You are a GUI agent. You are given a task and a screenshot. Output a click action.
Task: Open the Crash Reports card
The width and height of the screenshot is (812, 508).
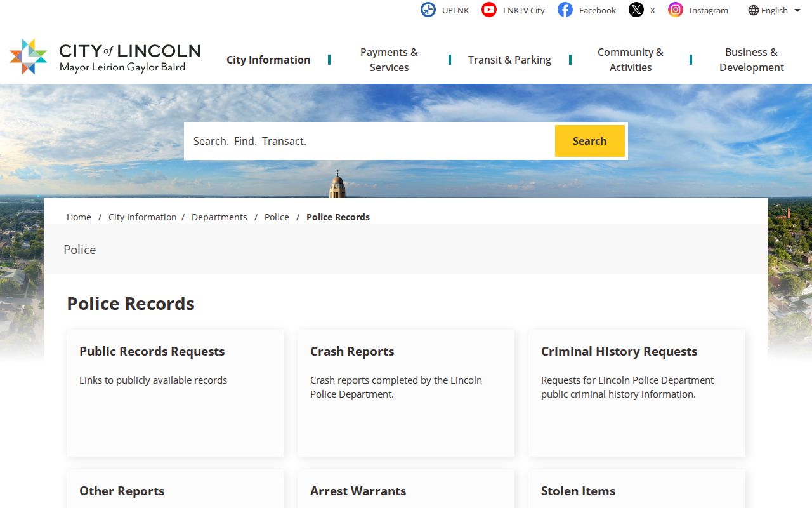pyautogui.click(x=406, y=392)
